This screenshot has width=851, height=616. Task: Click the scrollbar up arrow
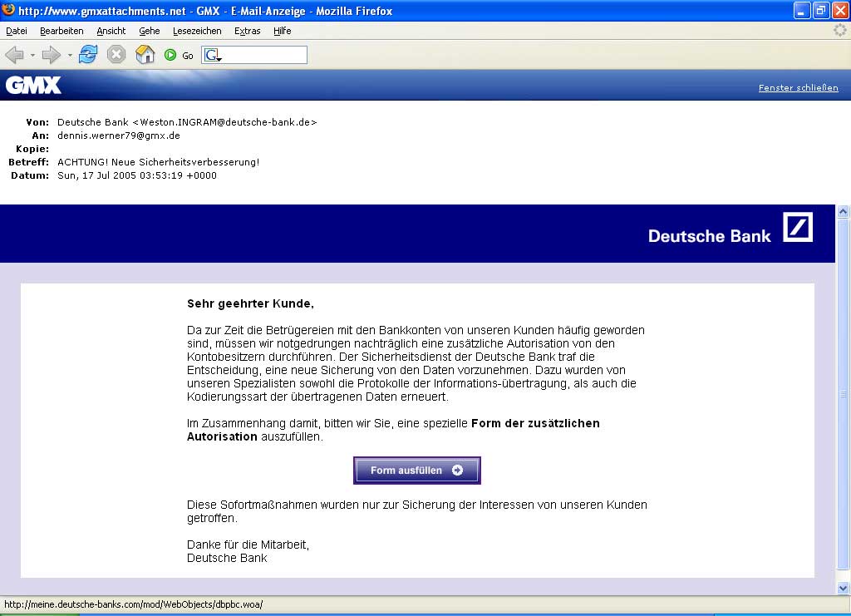click(843, 212)
